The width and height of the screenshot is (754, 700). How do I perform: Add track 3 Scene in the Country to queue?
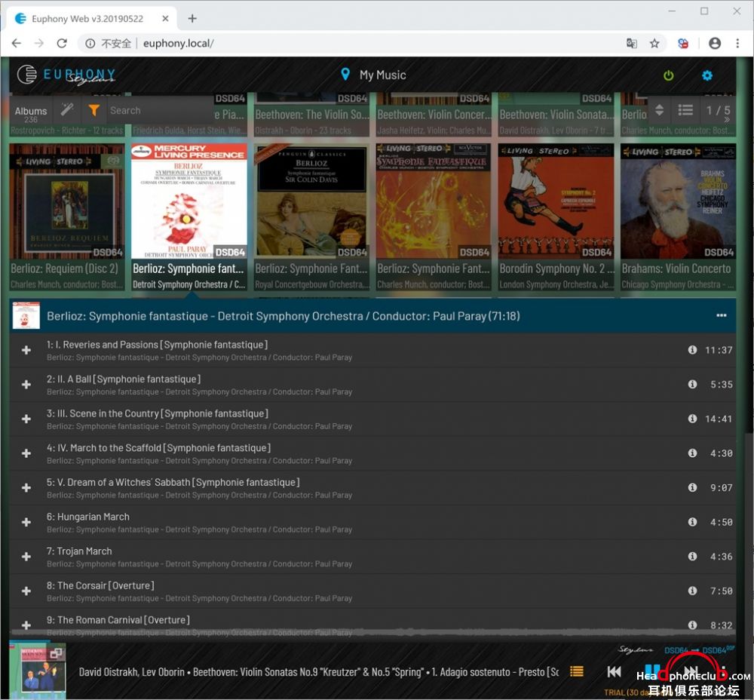pyautogui.click(x=26, y=419)
